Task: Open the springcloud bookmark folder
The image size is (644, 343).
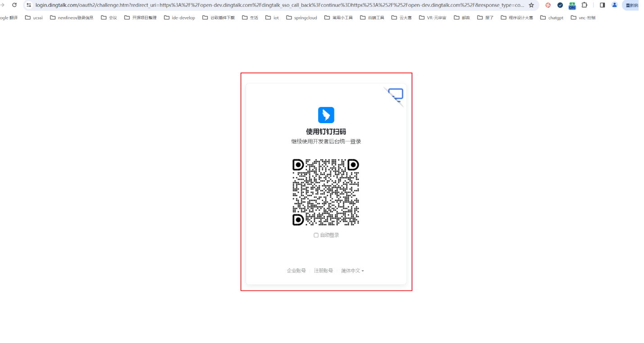Action: click(301, 18)
